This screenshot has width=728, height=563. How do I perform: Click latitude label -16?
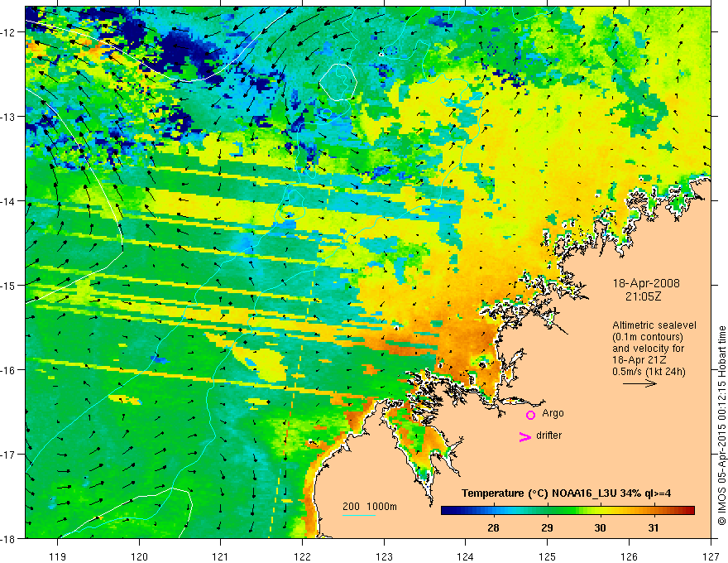coord(10,370)
